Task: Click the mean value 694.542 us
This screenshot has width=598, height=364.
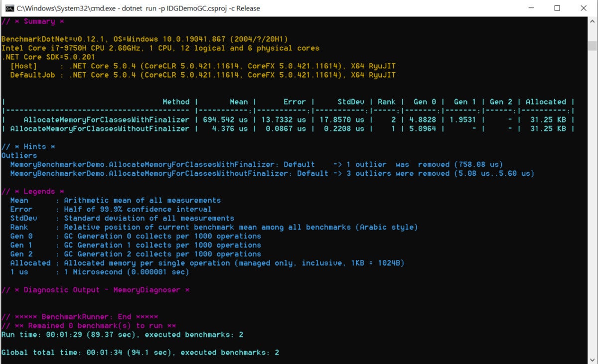Action: coord(225,120)
